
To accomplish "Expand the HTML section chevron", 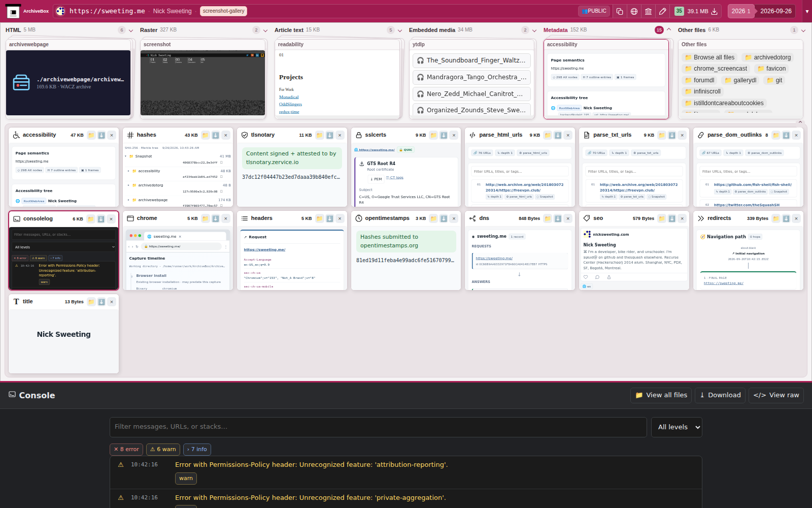I will [x=131, y=30].
